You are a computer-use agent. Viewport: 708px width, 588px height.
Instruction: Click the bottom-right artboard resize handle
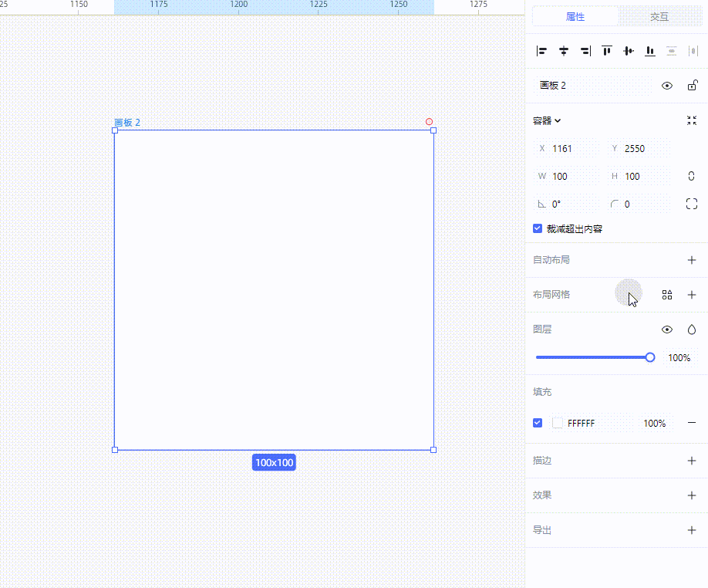coord(433,450)
